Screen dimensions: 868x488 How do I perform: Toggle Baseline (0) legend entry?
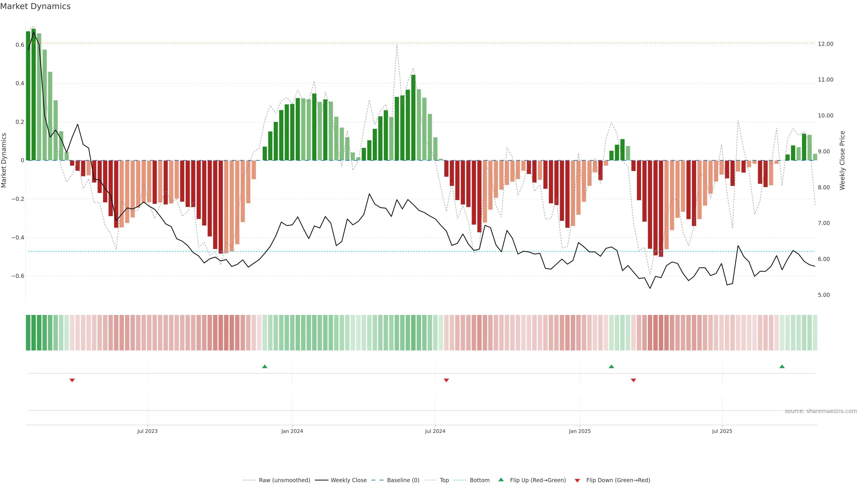403,480
